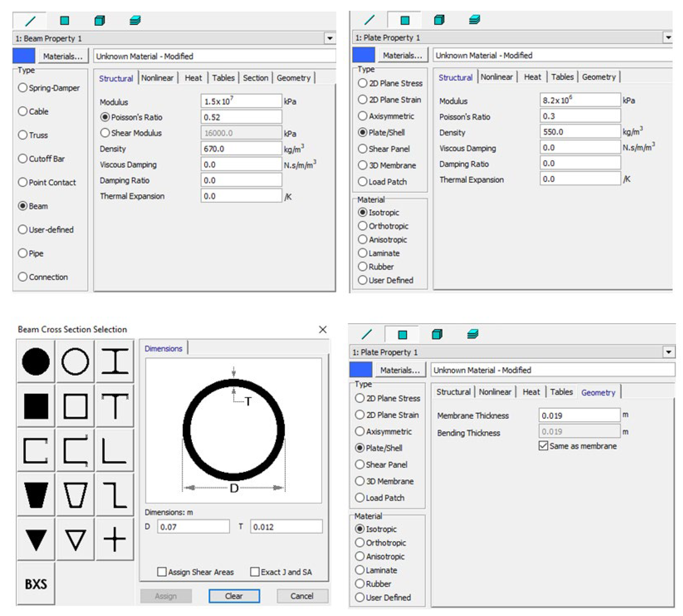The height and width of the screenshot is (616, 683).
Task: Choose hollow triangle cross section
Action: pyautogui.click(x=75, y=539)
